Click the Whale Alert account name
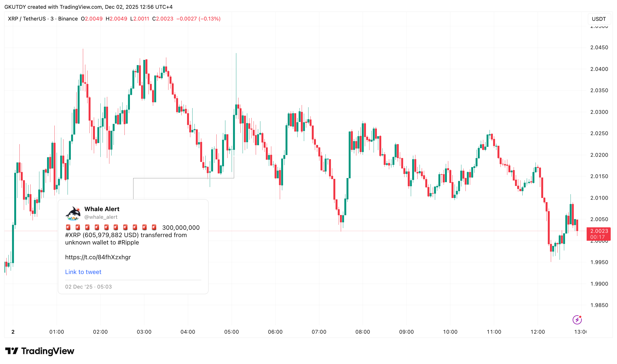617x364 pixels. 102,209
